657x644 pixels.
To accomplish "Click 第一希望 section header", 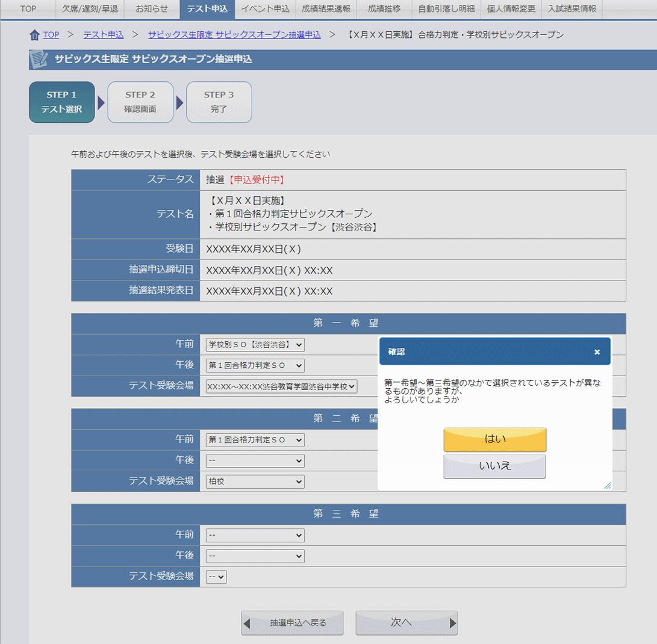I will (x=349, y=324).
